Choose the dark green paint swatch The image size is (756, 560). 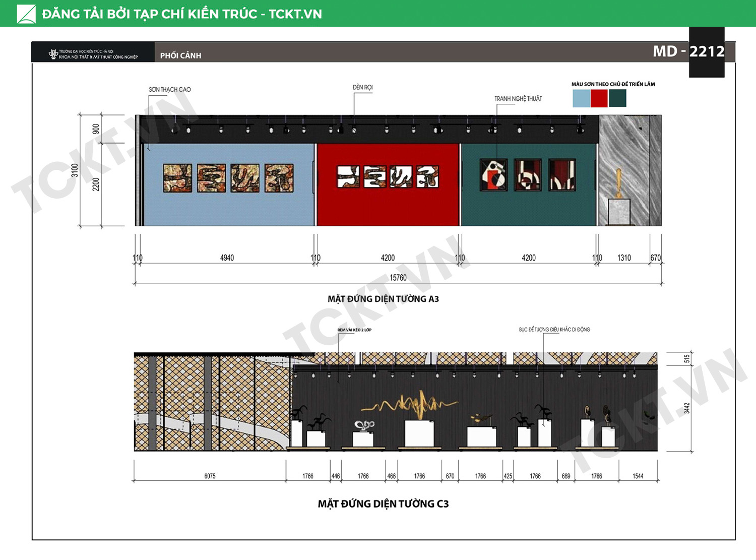(617, 98)
